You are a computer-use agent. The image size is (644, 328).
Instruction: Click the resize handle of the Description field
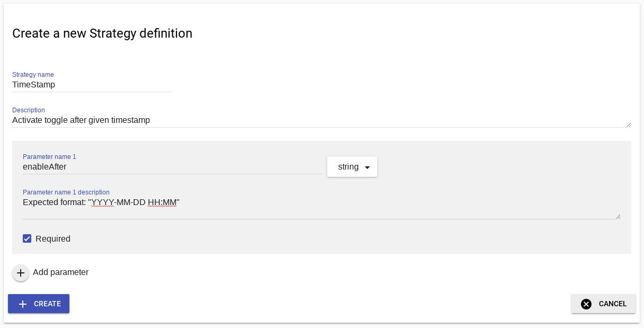[628, 125]
